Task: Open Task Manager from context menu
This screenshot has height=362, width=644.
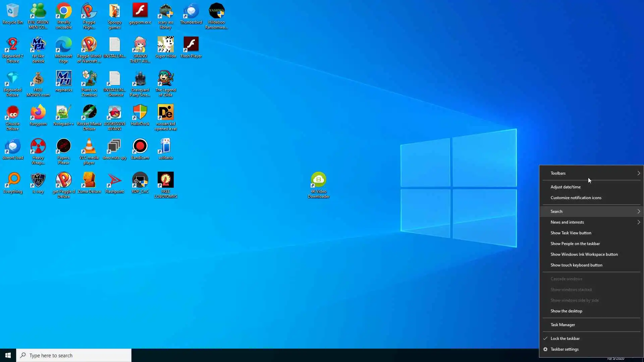Action: 562,324
